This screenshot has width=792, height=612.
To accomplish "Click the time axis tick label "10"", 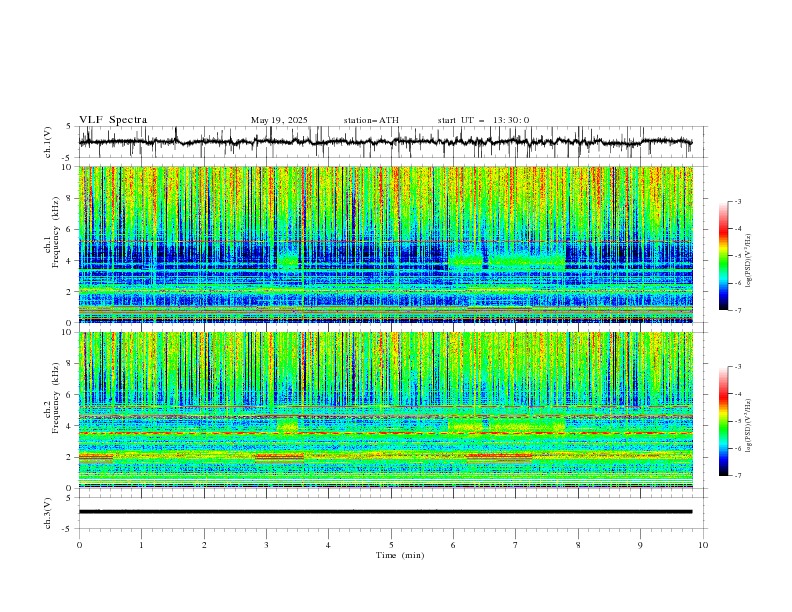I will click(x=703, y=545).
